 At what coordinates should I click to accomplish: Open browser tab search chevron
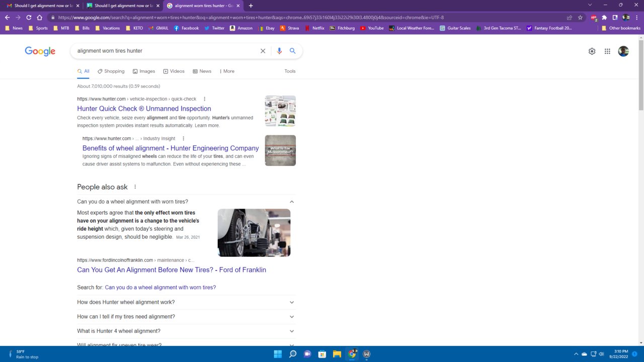(590, 5)
